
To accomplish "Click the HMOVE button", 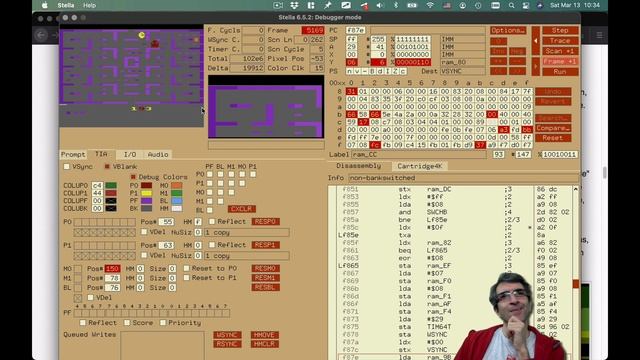I will (264, 335).
